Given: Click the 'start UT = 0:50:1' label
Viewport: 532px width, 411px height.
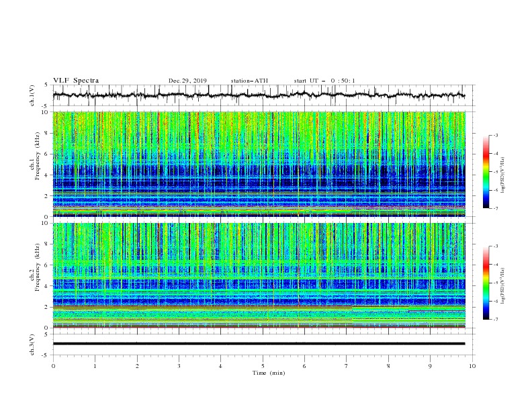Looking at the screenshot, I should click(x=324, y=81).
